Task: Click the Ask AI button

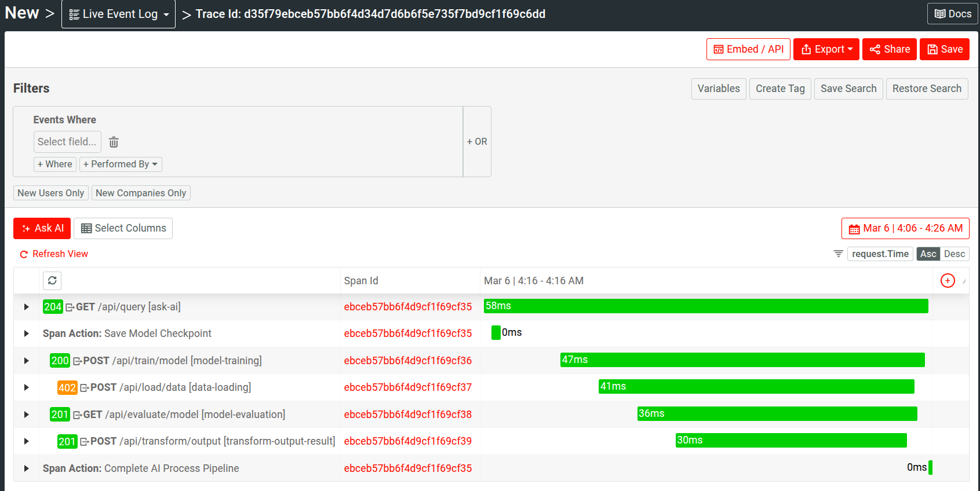Action: coord(42,228)
